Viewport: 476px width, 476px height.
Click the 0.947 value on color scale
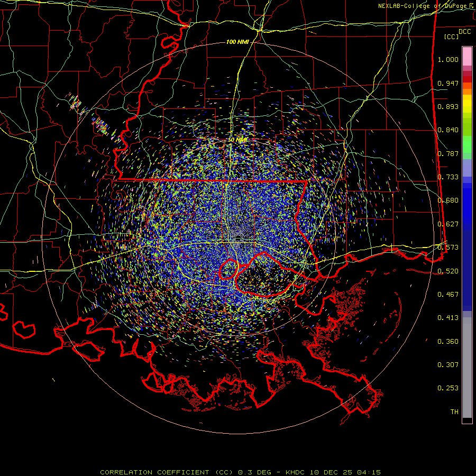pos(448,83)
